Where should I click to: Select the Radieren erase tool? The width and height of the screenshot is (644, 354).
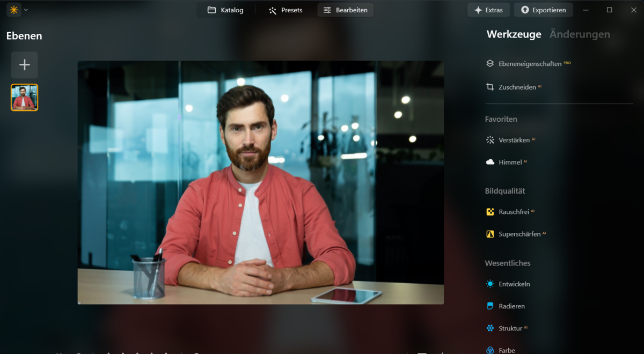coord(511,306)
